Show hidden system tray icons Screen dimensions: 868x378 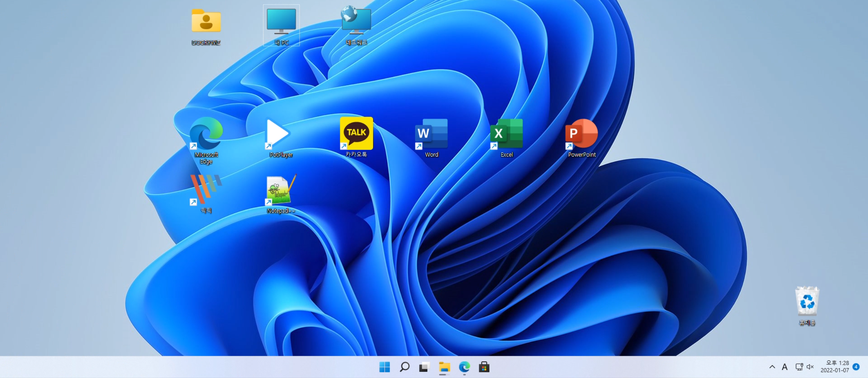(772, 367)
